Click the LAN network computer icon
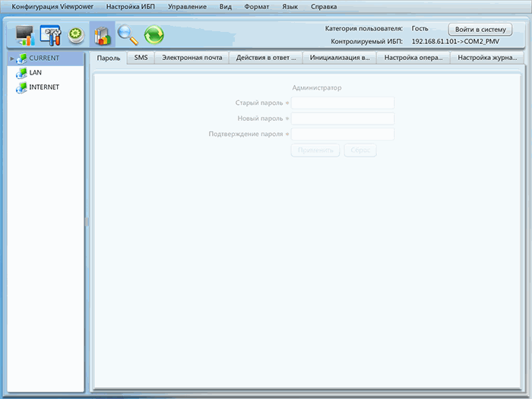Image resolution: width=532 pixels, height=399 pixels. [21, 73]
